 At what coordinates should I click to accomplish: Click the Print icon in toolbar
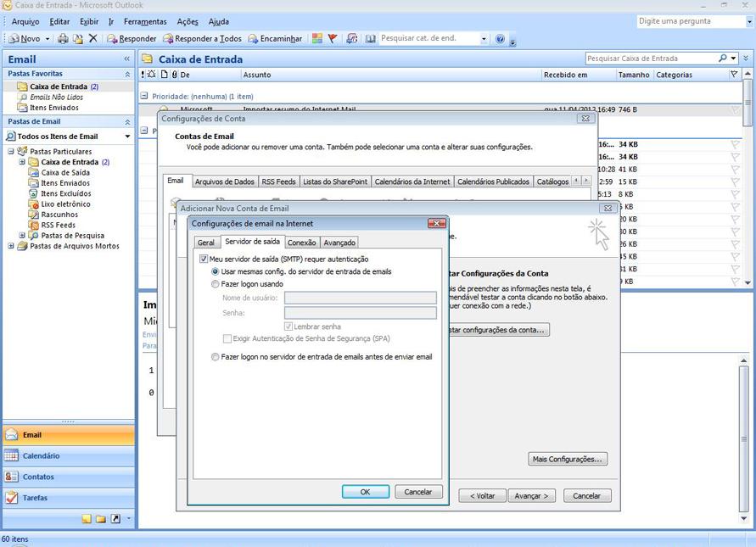tap(63, 38)
